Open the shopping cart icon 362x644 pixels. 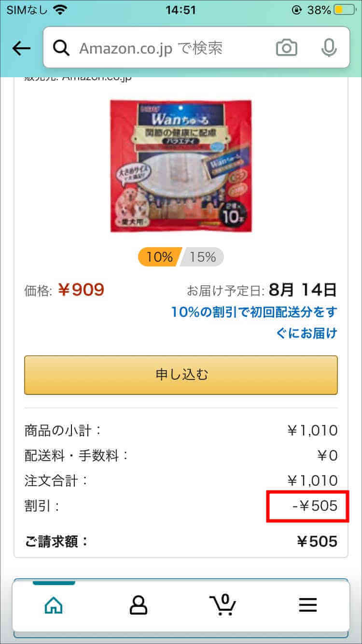coord(223,603)
